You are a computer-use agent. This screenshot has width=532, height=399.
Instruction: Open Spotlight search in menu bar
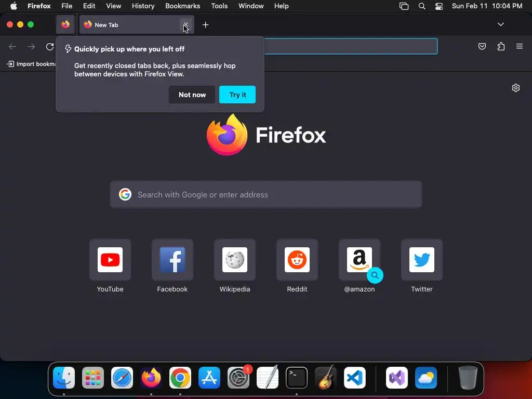pyautogui.click(x=422, y=6)
